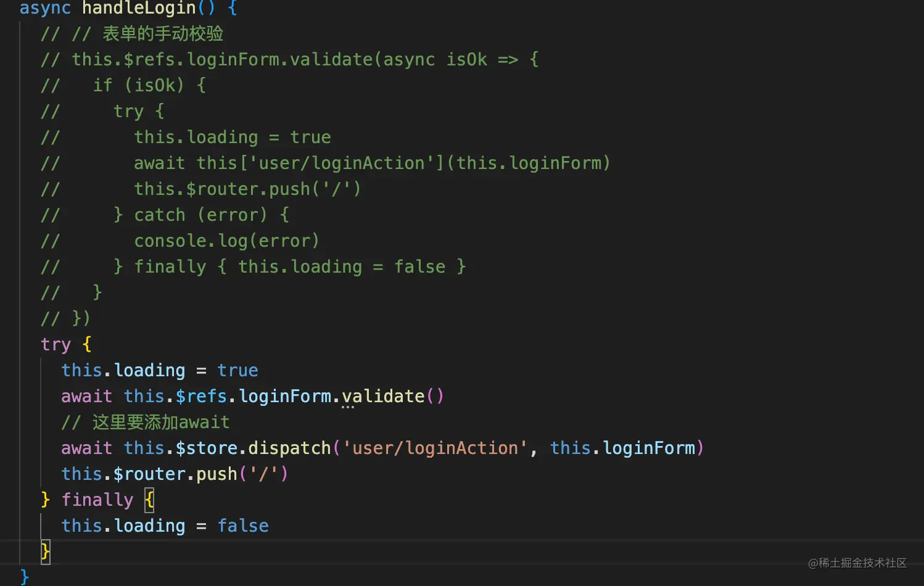Image resolution: width=924 pixels, height=586 pixels.
Task: Click the comment 这里要添加await
Action: (x=146, y=422)
